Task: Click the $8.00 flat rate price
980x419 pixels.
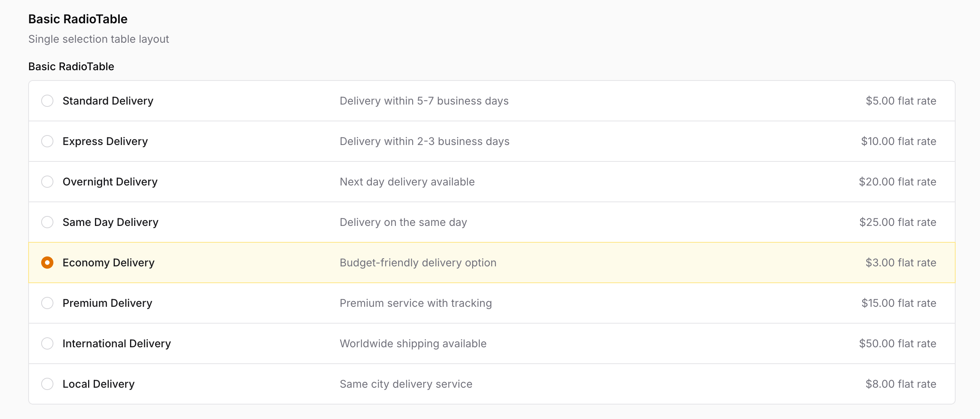Action: pos(900,384)
